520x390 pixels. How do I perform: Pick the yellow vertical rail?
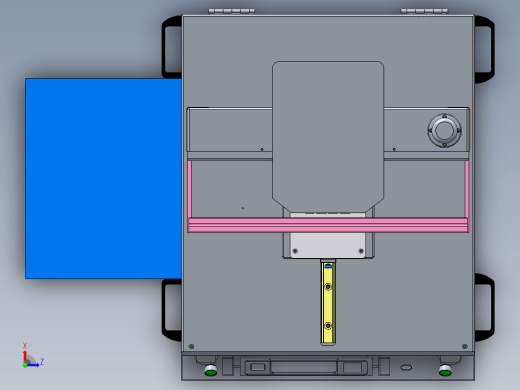click(x=328, y=303)
